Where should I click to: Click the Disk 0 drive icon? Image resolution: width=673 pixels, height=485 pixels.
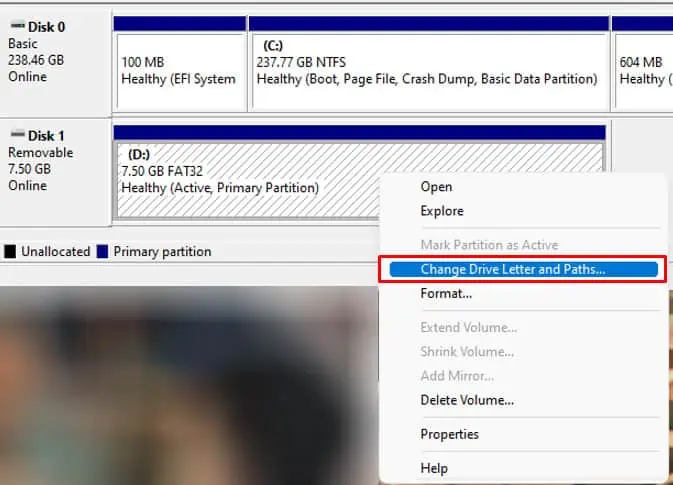coord(18,26)
